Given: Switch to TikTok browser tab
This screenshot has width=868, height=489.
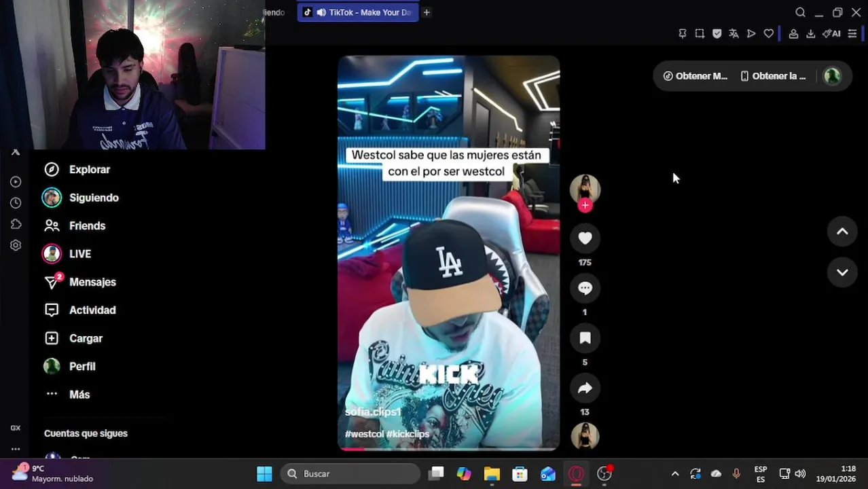Looking at the screenshot, I should click(358, 12).
